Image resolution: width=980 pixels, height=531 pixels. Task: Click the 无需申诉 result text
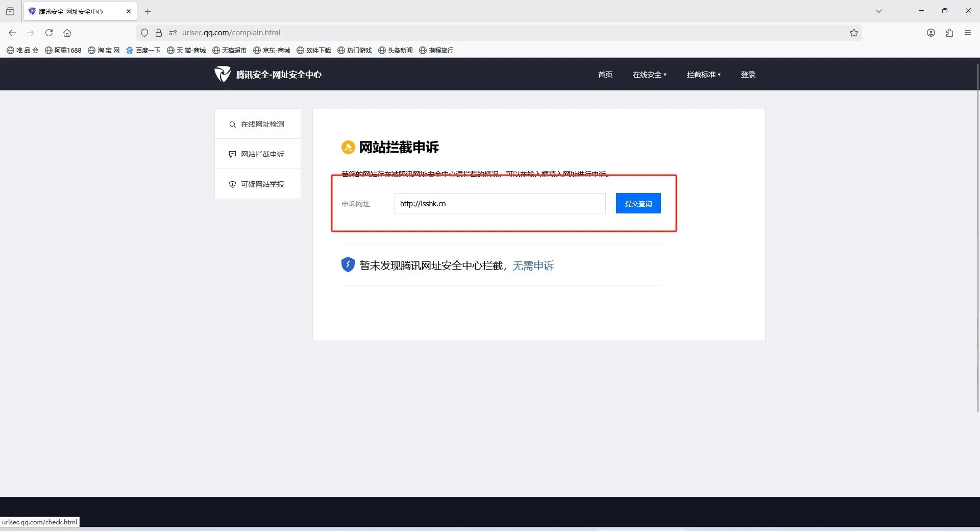point(533,265)
